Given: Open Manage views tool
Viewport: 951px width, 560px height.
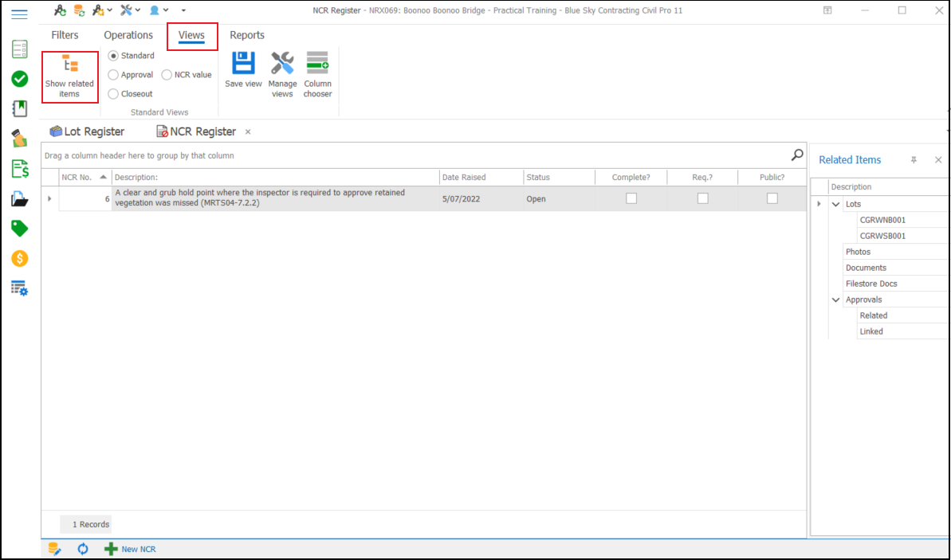Looking at the screenshot, I should click(282, 63).
